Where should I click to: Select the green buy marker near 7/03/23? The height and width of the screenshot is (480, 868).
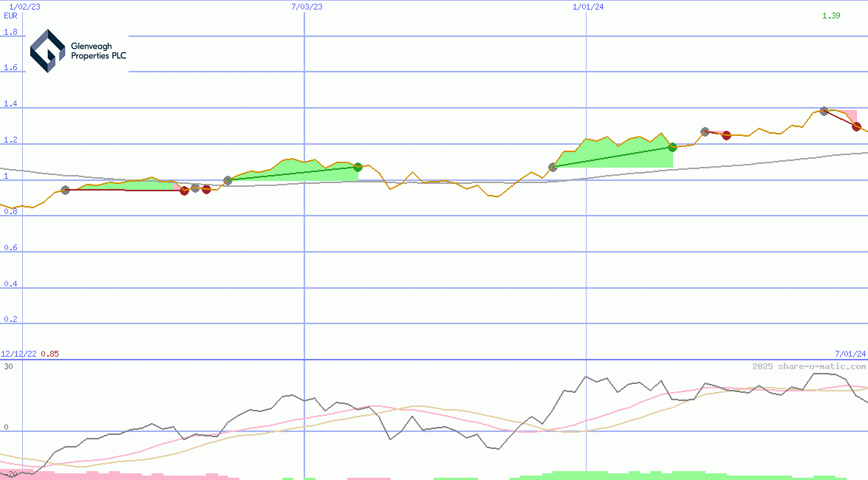coord(358,167)
